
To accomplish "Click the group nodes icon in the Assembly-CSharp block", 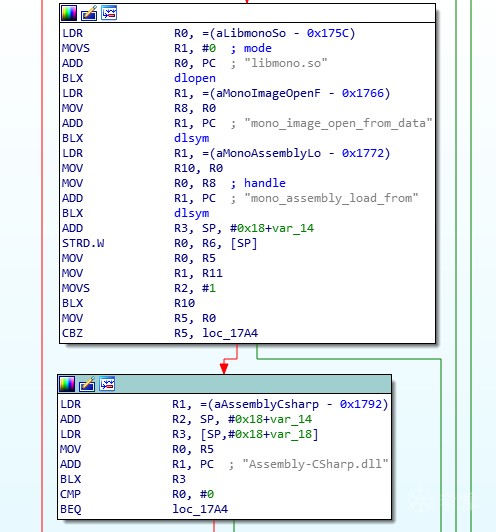I will tap(107, 384).
